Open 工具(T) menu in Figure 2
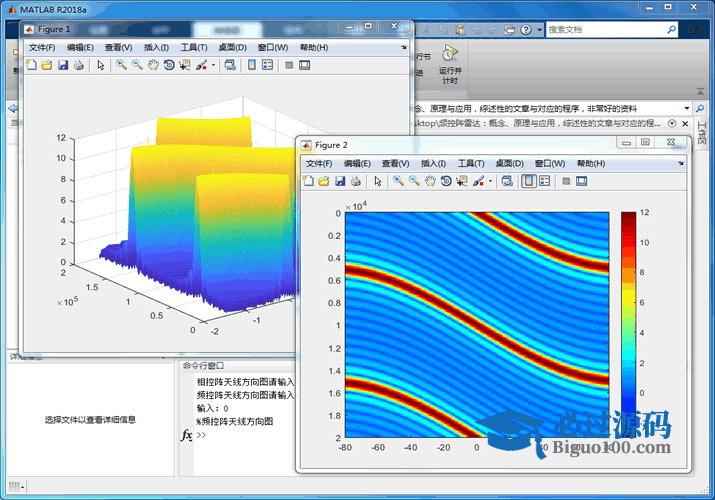Viewport: 715px width, 500px height. (471, 163)
